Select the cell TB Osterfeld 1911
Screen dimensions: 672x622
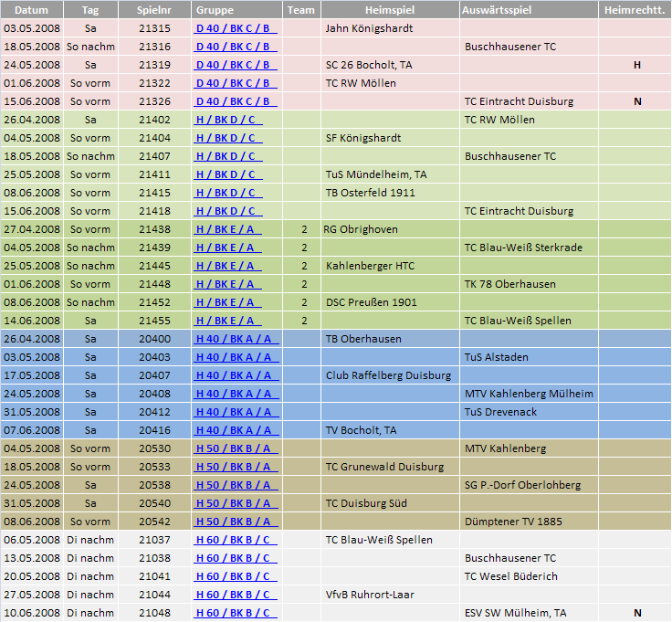tap(390, 193)
